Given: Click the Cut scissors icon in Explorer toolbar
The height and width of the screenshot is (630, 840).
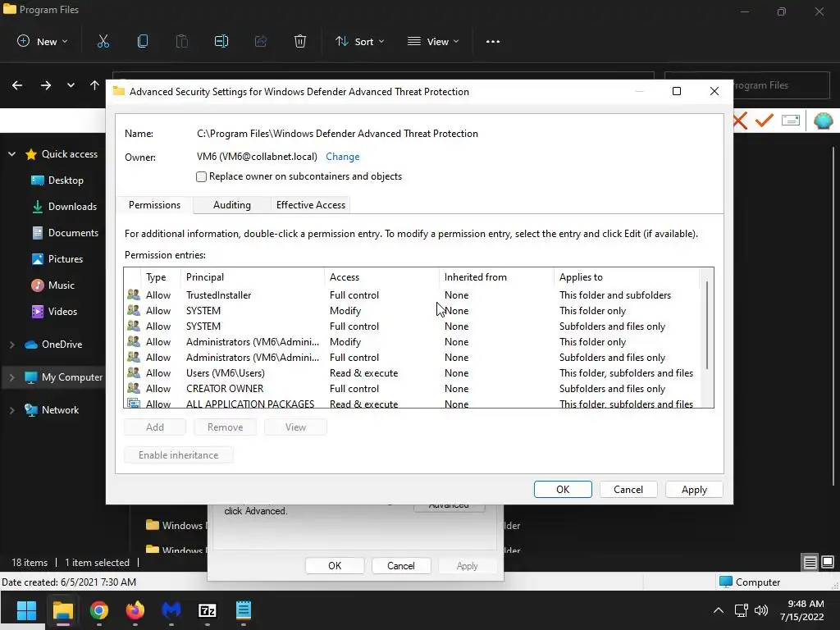Looking at the screenshot, I should pyautogui.click(x=103, y=41).
